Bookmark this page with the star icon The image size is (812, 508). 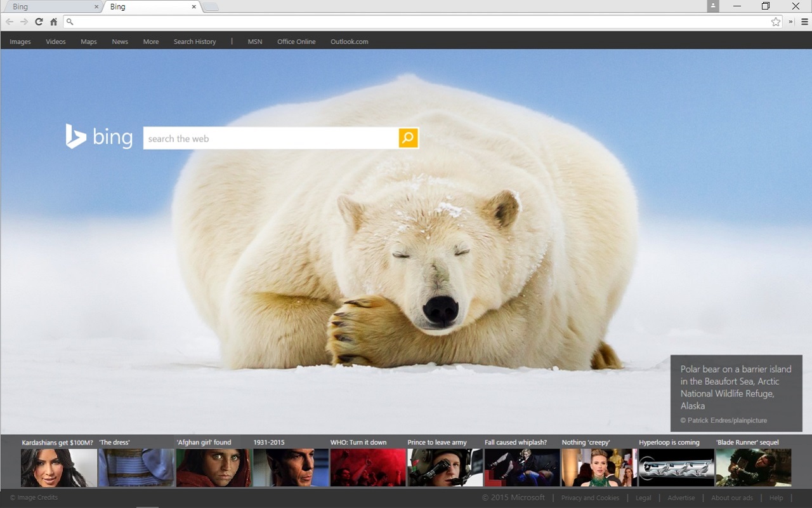(x=775, y=21)
